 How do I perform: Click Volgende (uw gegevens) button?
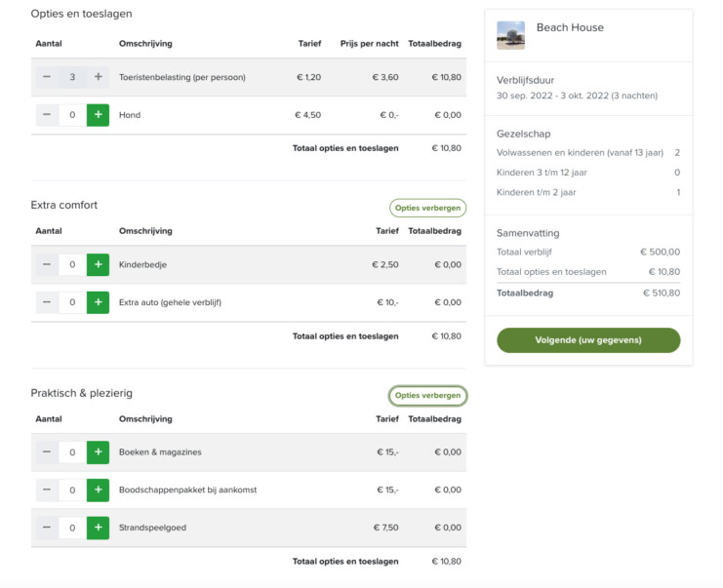click(x=588, y=340)
